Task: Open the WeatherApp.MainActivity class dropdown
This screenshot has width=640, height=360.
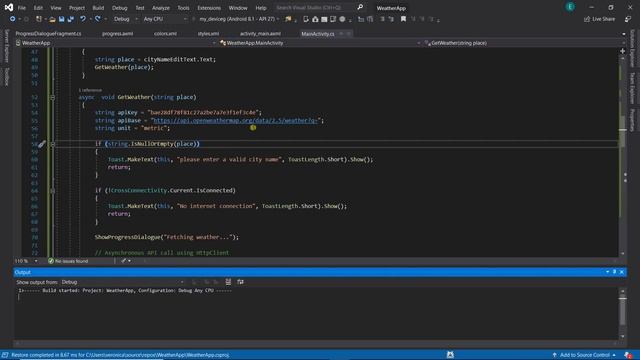Action: 320,43
